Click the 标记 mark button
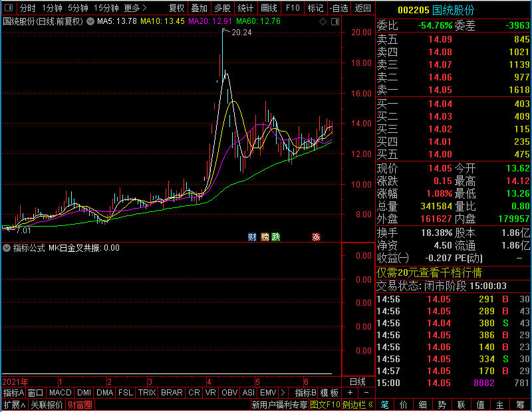The image size is (532, 412). (x=315, y=8)
